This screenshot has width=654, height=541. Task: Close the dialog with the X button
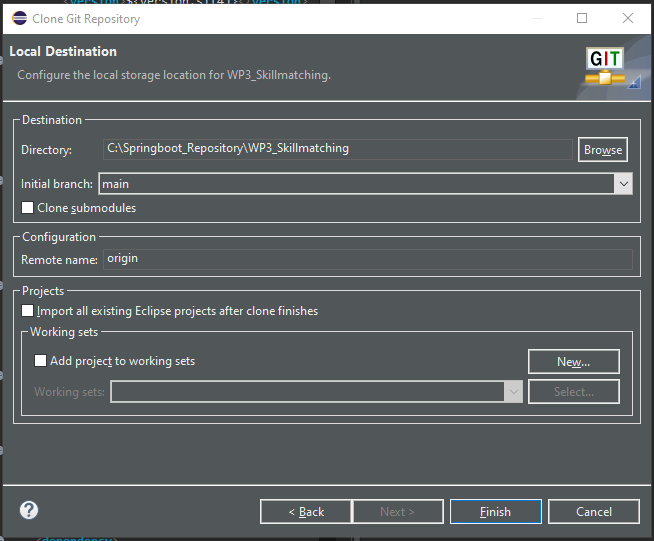point(628,18)
